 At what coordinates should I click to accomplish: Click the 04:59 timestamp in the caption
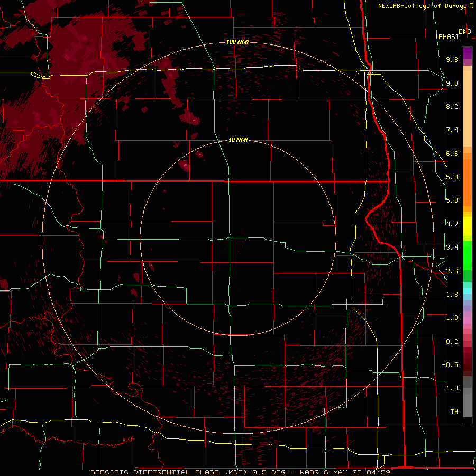pos(379,472)
